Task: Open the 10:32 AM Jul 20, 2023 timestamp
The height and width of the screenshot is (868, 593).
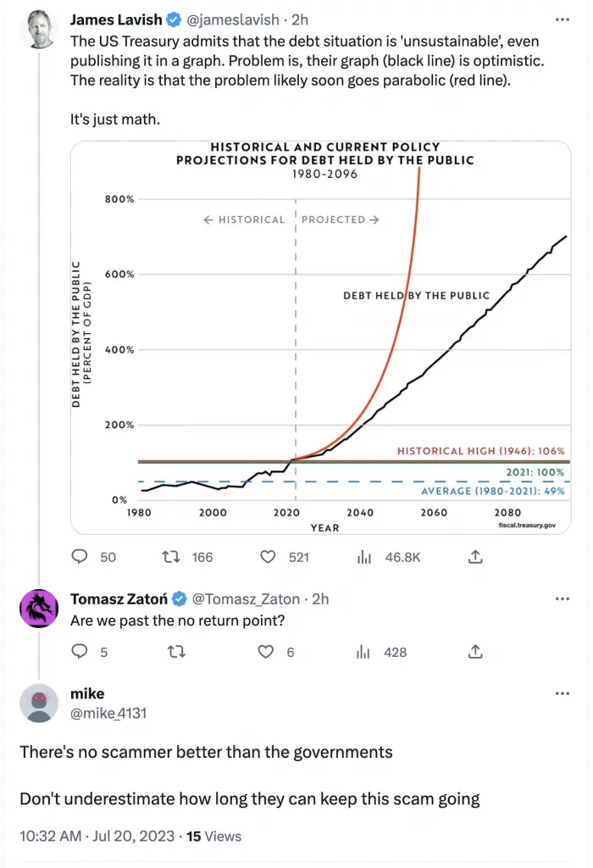Action: tap(97, 836)
